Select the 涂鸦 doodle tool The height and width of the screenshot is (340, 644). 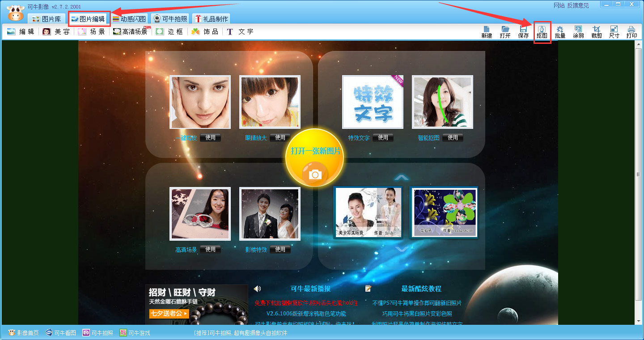[578, 32]
